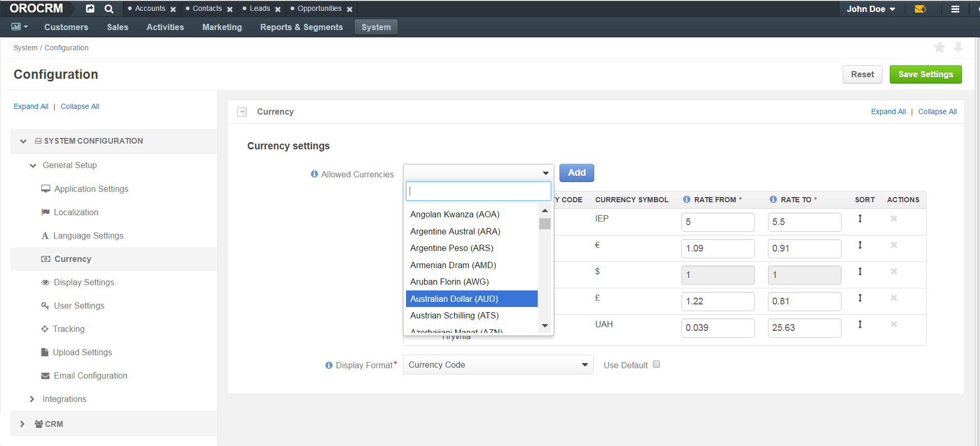The image size is (980, 446).
Task: Close the Opportunities pinned tab
Action: tap(349, 9)
